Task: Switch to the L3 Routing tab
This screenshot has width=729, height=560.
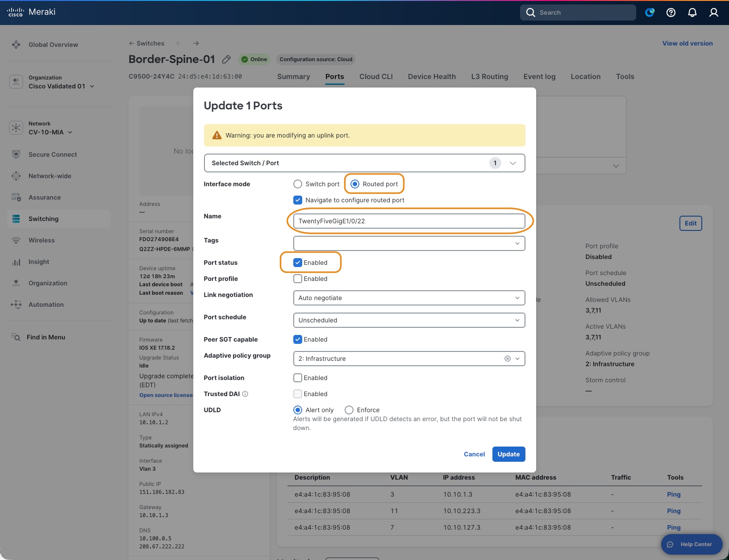Action: pyautogui.click(x=490, y=76)
